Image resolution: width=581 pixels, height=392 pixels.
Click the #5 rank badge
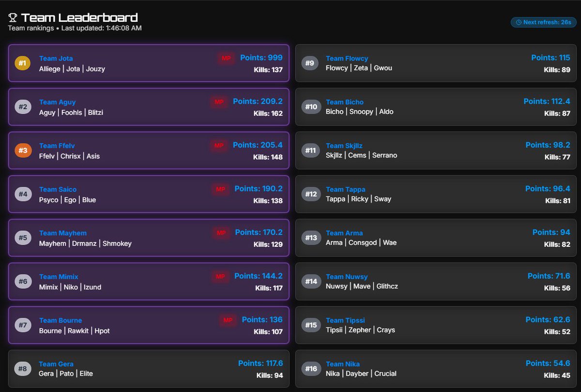pyautogui.click(x=23, y=238)
